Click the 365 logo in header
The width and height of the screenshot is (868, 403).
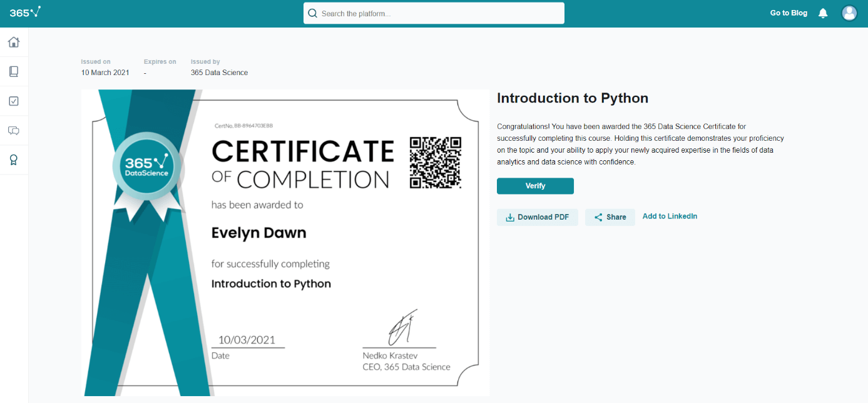[x=25, y=13]
